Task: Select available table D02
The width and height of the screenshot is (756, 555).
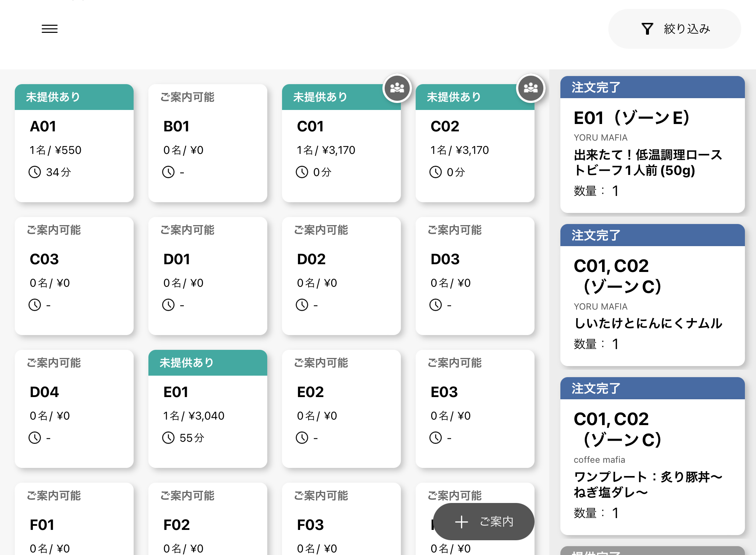Action: (341, 277)
